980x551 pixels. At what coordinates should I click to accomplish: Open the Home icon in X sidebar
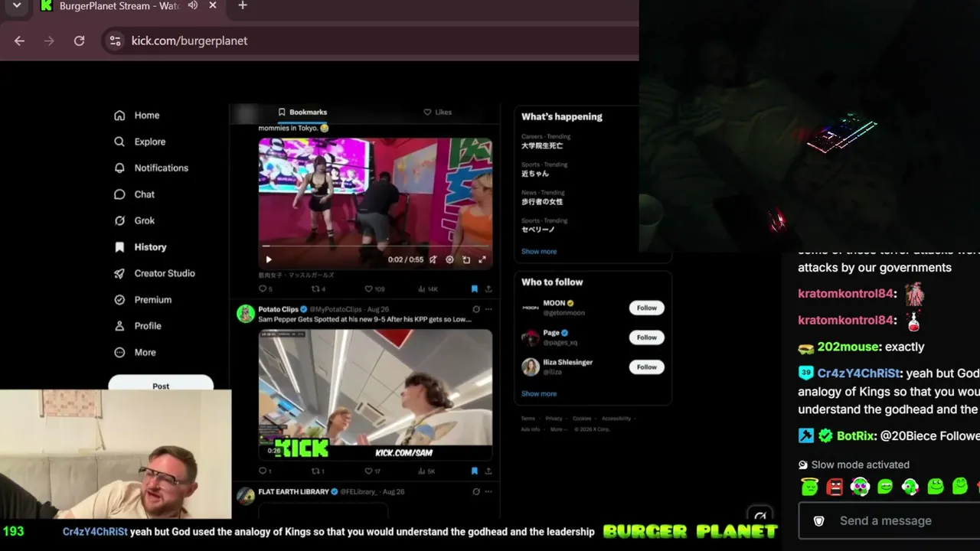[119, 116]
